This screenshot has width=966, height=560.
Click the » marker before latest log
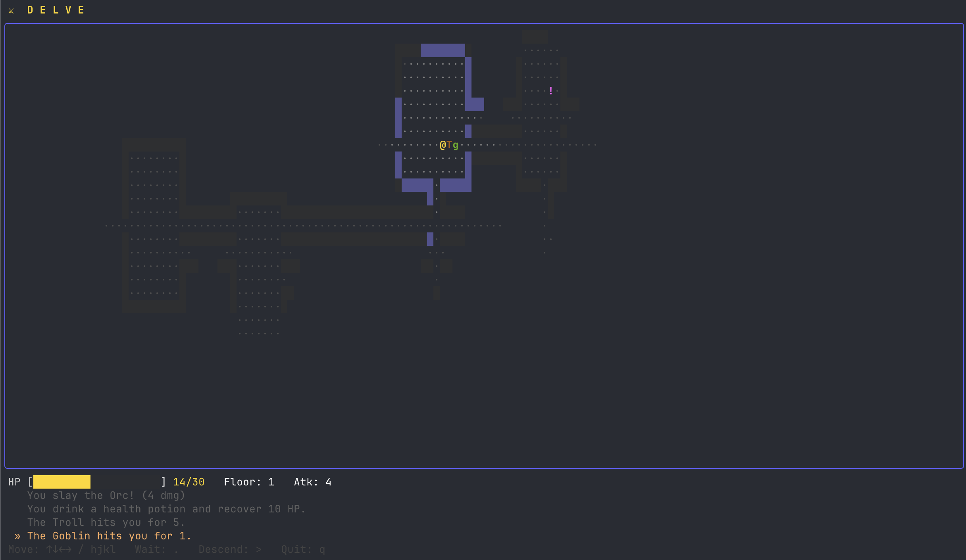pyautogui.click(x=17, y=536)
